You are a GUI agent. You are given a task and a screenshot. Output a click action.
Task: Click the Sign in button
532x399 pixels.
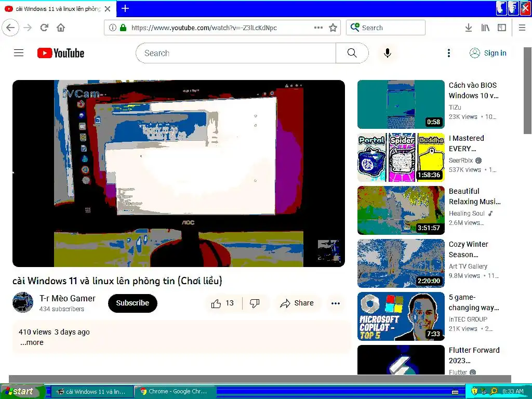[x=488, y=53]
